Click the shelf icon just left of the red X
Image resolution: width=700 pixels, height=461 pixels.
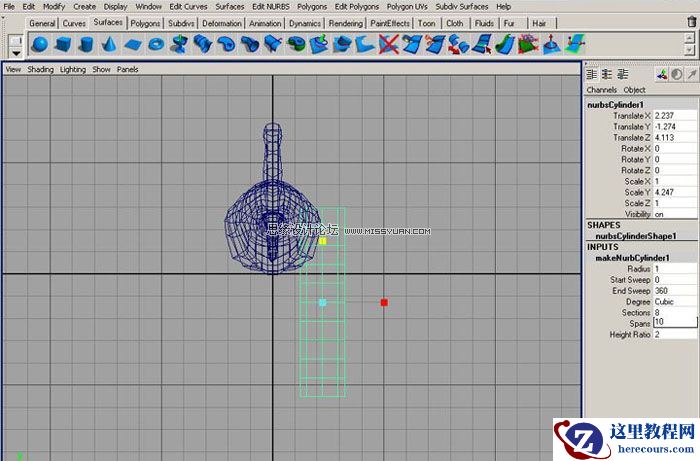[365, 44]
